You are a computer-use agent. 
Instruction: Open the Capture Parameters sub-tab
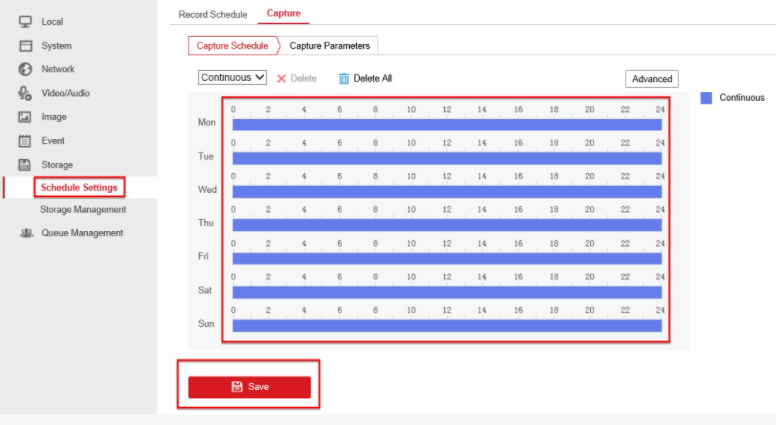[x=329, y=46]
